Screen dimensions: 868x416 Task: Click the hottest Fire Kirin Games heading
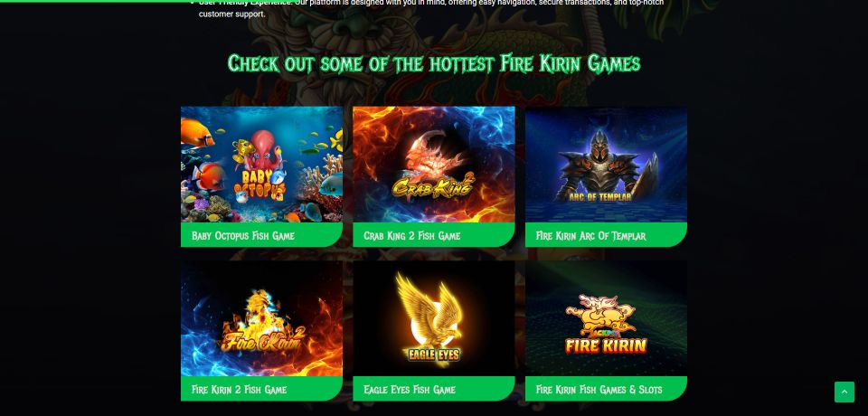pos(434,63)
